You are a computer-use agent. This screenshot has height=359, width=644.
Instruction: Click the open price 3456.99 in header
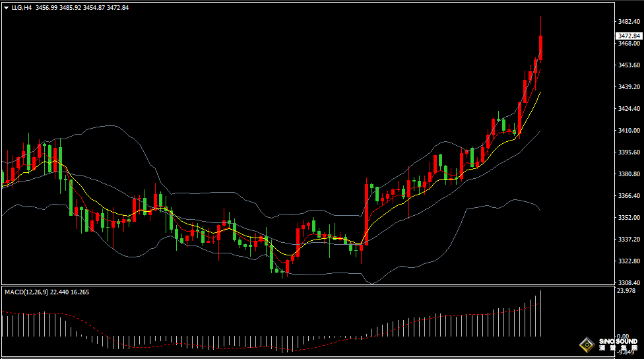(x=46, y=8)
